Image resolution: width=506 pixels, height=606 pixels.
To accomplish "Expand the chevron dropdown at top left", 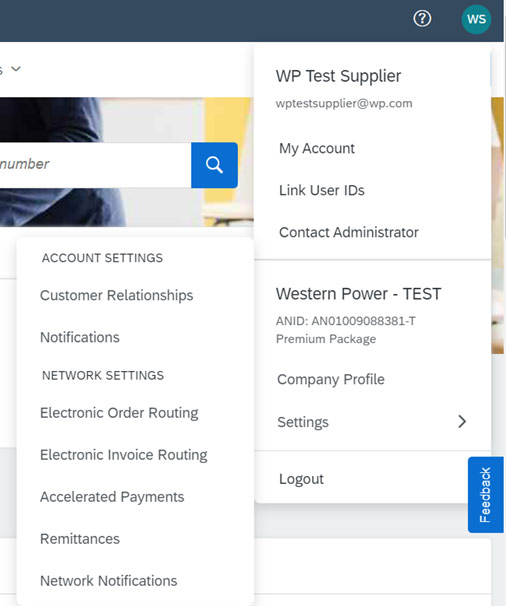I will click(16, 69).
